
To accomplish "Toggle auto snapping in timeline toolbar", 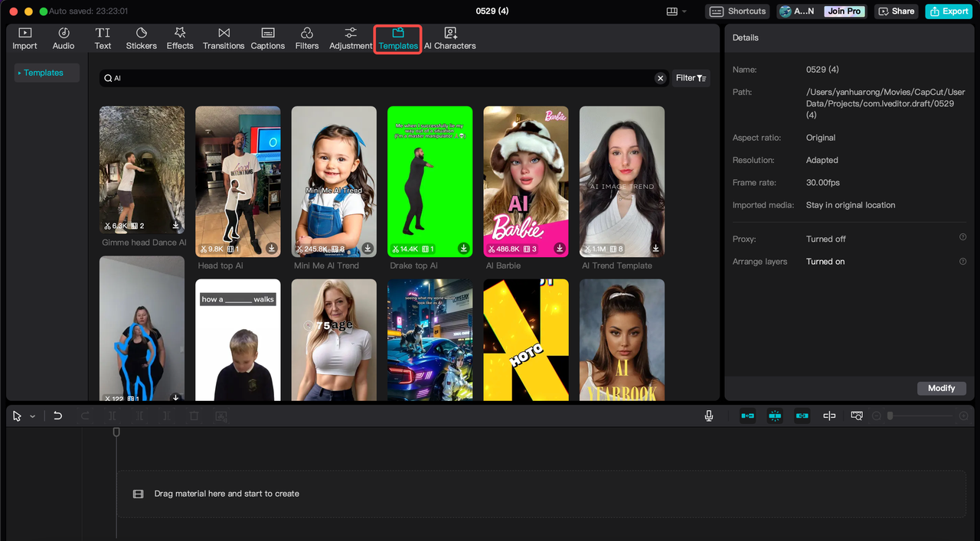I will (775, 416).
